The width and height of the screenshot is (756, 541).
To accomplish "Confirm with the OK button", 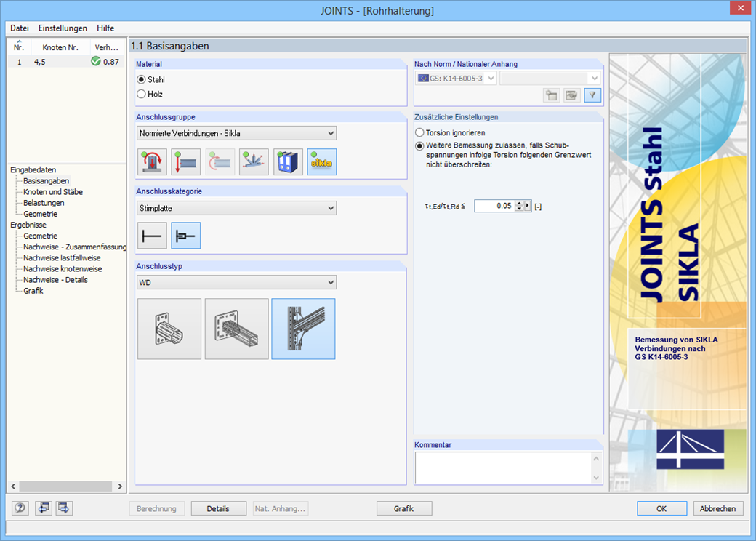I will click(661, 508).
